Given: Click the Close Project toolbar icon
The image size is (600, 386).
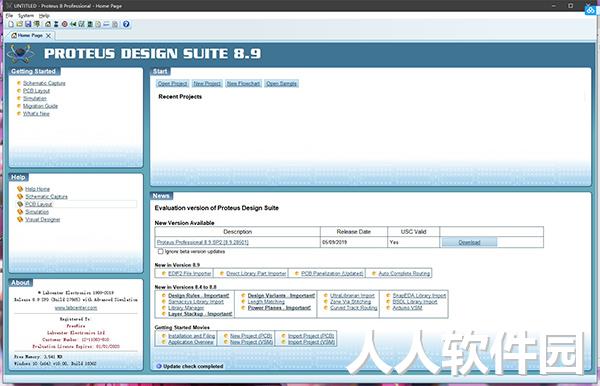Looking at the screenshot, I should coord(37,24).
